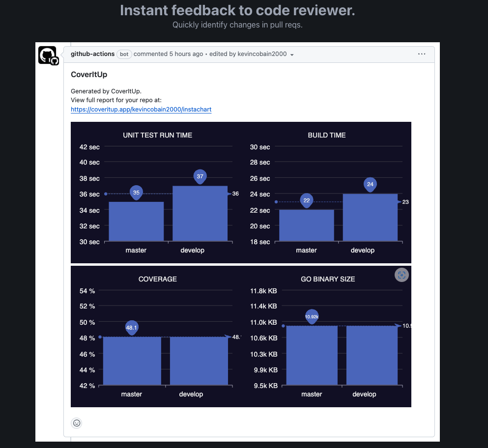
Task: Click the BUILD TIME chart title
Action: [327, 136]
